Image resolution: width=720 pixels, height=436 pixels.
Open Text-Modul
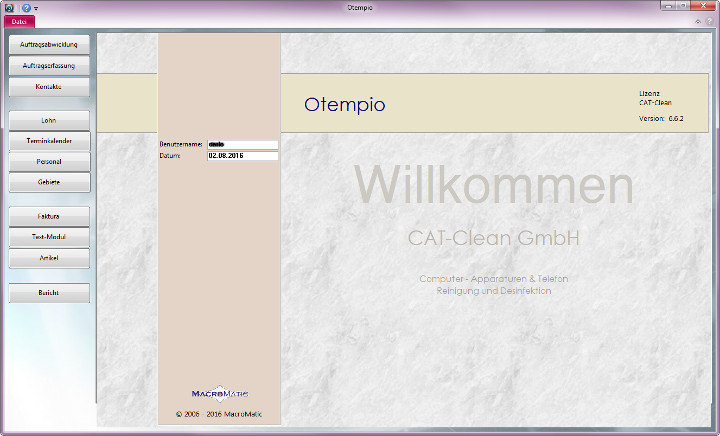(x=49, y=237)
